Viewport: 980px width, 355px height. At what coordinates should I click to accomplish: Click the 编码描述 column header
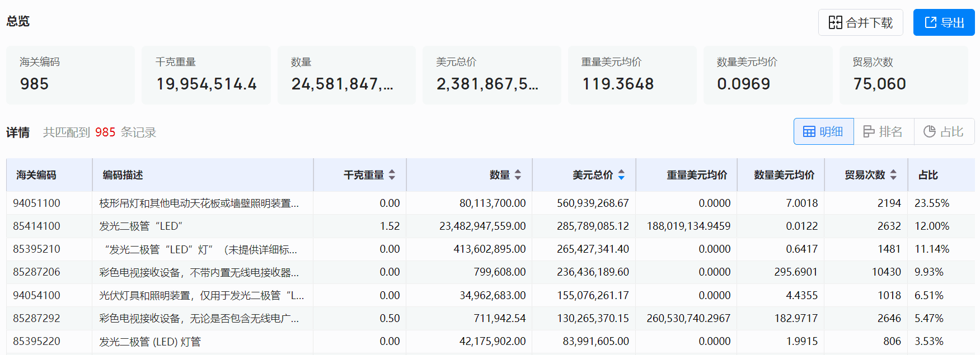pyautogui.click(x=123, y=175)
